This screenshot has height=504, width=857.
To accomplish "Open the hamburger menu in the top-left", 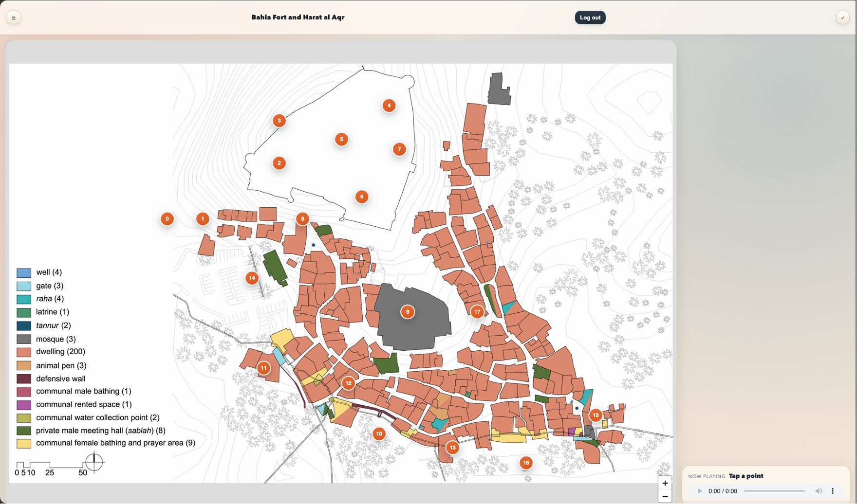I will pos(14,18).
